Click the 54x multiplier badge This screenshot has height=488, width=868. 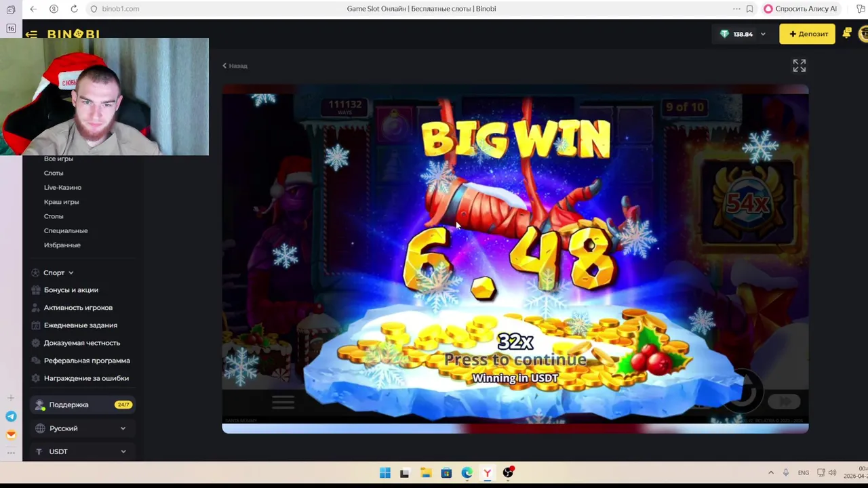pyautogui.click(x=748, y=202)
